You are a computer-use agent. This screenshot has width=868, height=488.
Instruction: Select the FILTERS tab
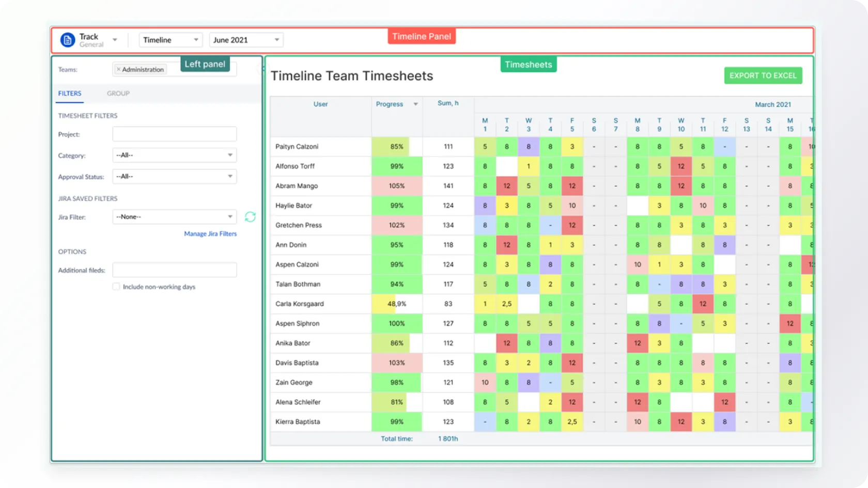70,93
